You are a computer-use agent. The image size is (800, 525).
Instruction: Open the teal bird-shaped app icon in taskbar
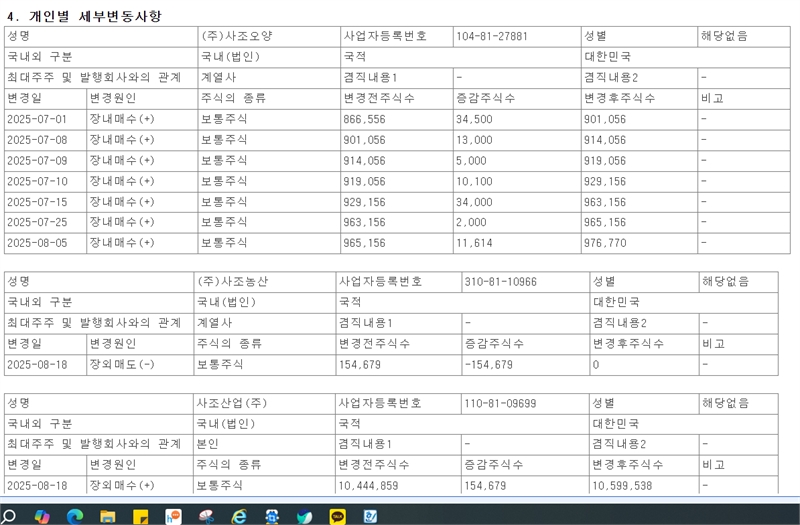click(304, 514)
